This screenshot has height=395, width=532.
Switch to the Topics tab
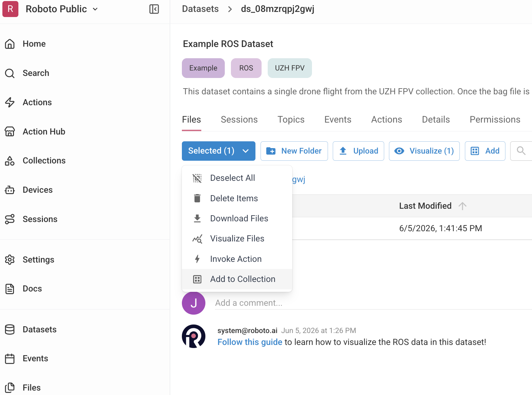coord(291,120)
